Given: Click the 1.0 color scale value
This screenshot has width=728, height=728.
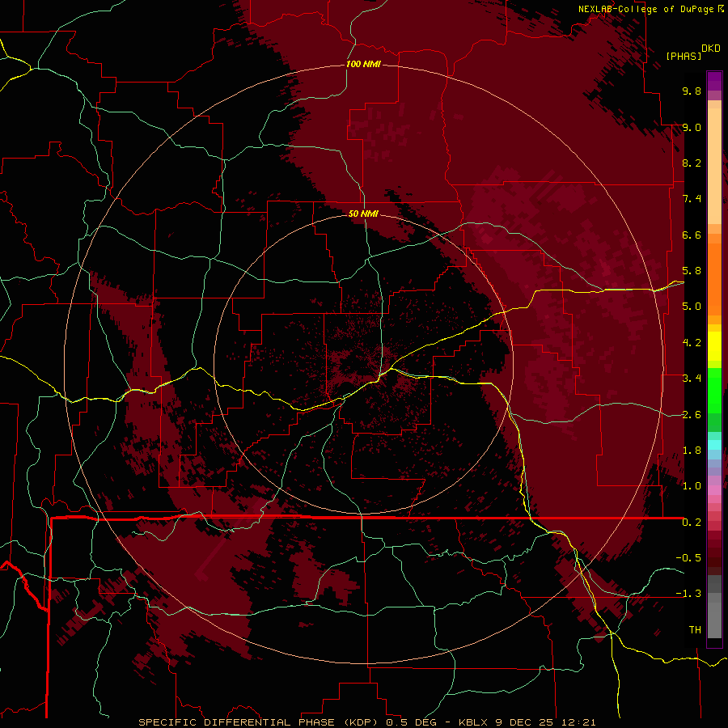Looking at the screenshot, I should (x=692, y=486).
